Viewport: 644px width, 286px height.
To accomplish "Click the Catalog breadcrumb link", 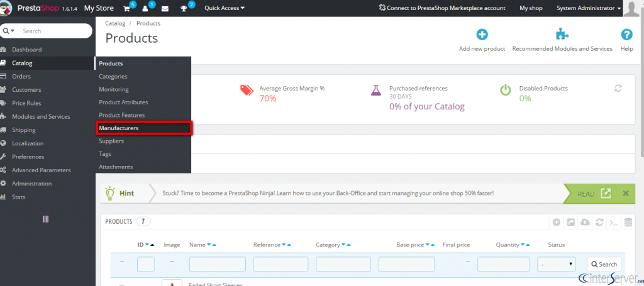I will coord(115,23).
